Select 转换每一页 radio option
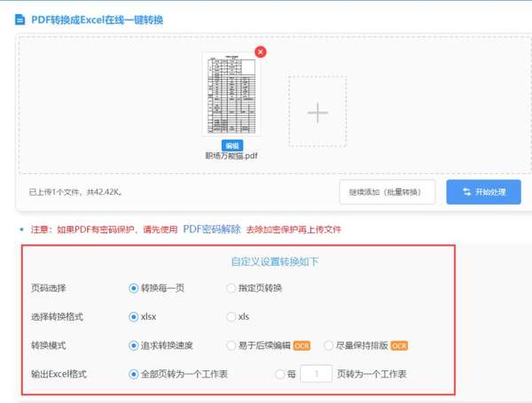The height and width of the screenshot is (403, 532). pos(134,289)
